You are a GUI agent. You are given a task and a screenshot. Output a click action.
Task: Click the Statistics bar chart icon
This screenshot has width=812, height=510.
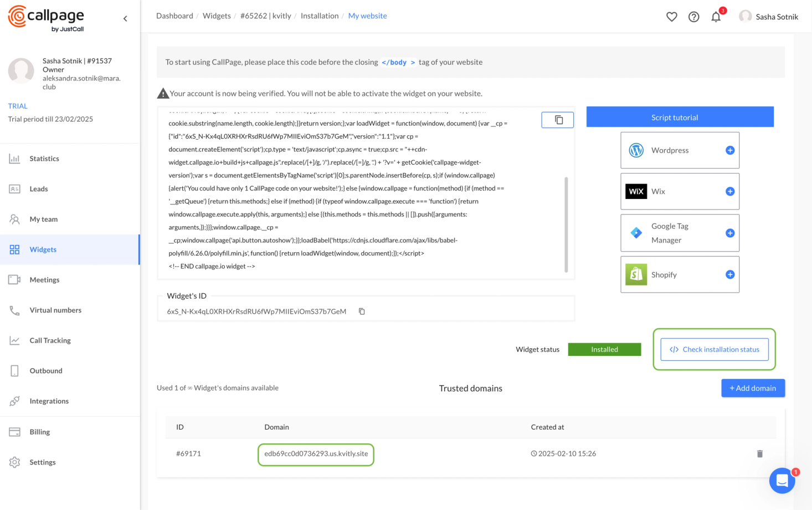click(x=15, y=159)
